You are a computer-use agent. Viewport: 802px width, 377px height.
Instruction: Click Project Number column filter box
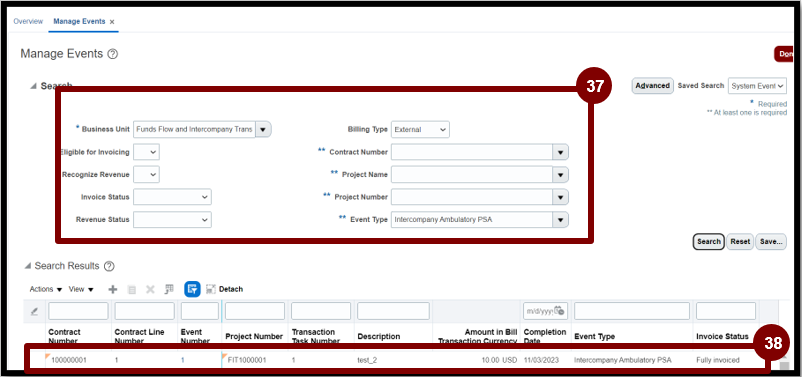[x=255, y=311]
